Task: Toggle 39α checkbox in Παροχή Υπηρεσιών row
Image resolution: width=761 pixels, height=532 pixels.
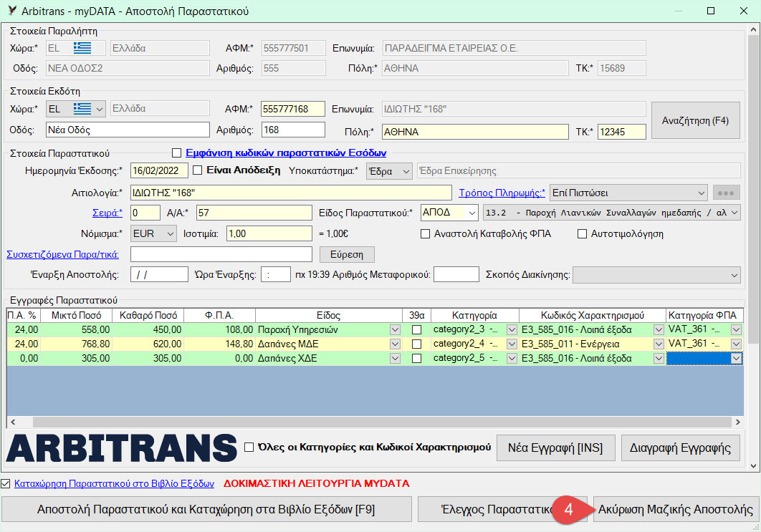Action: pos(416,330)
